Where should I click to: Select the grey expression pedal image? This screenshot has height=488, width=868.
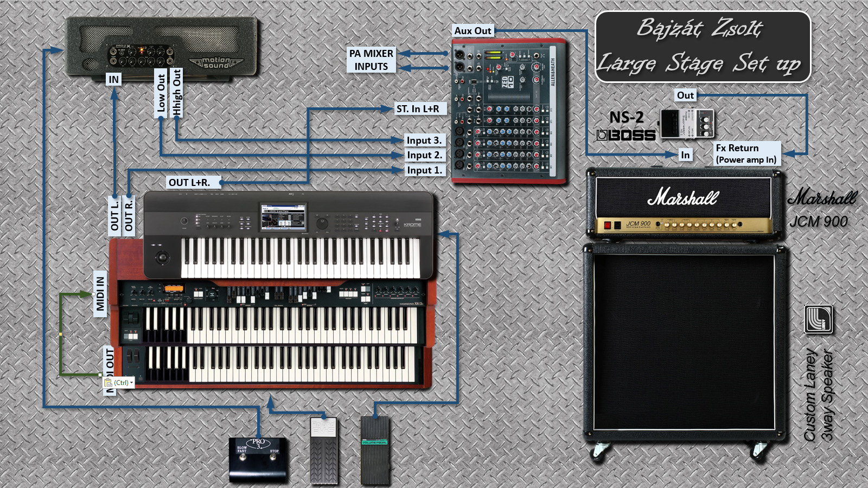pyautogui.click(x=324, y=450)
